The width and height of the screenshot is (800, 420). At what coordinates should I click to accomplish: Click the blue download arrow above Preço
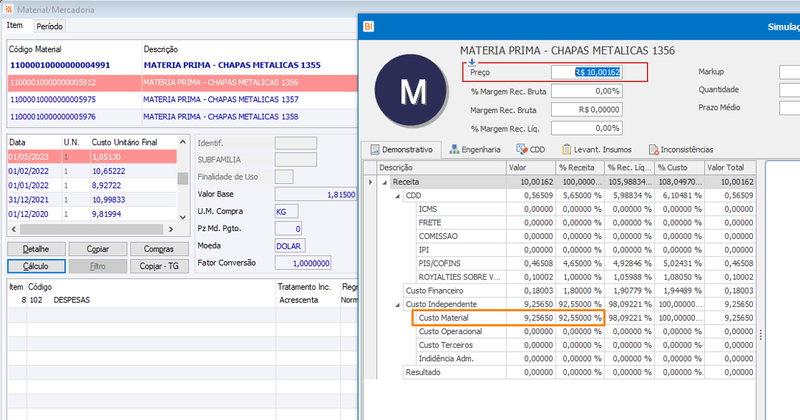pos(472,62)
